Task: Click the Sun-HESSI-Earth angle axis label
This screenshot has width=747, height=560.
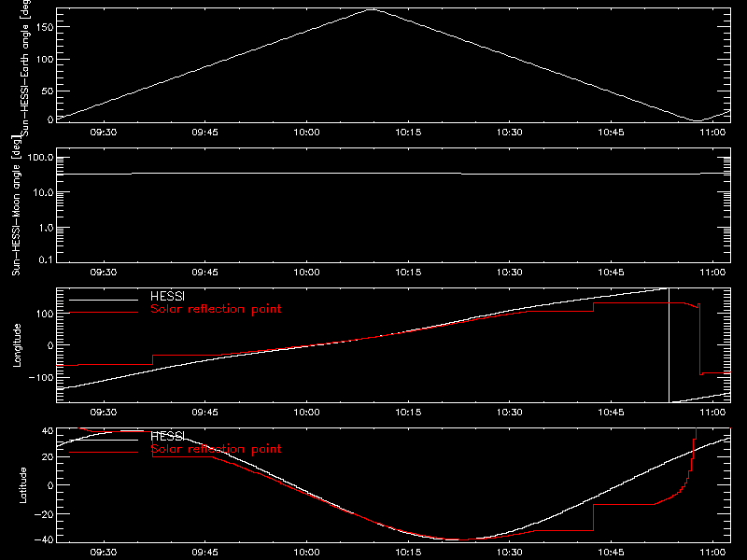Action: (x=25, y=68)
